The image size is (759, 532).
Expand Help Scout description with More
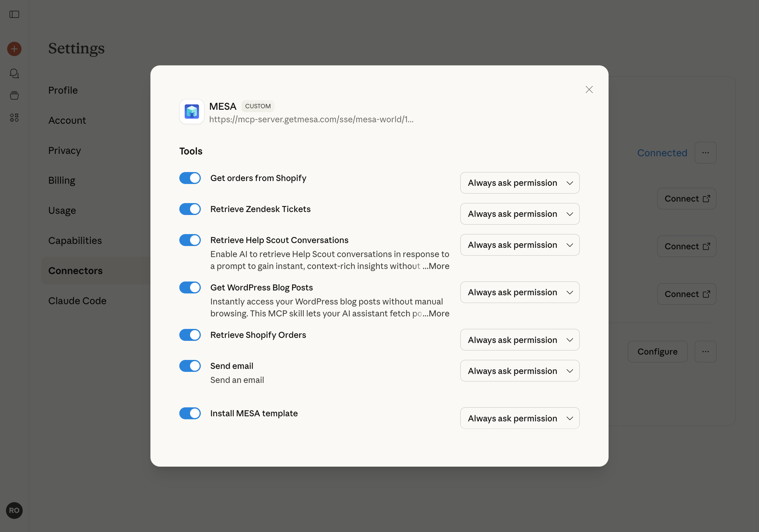tap(436, 266)
